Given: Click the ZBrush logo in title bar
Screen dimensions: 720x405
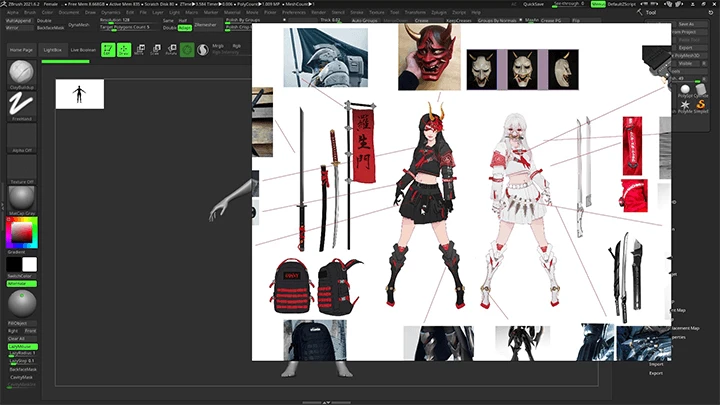Looking at the screenshot, I should tap(4, 4).
